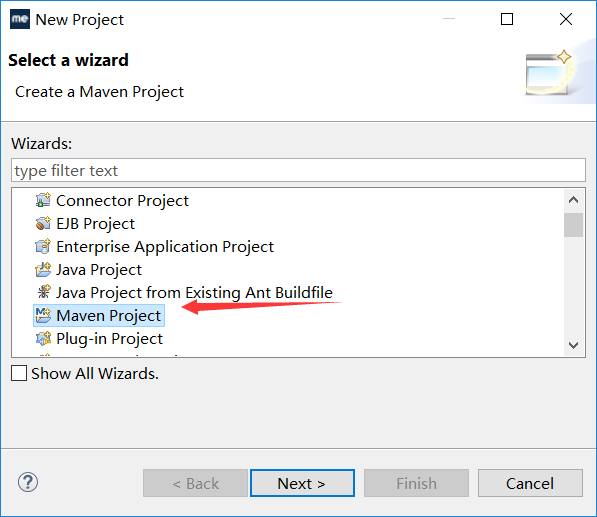Focus the type filter text field

[x=298, y=170]
